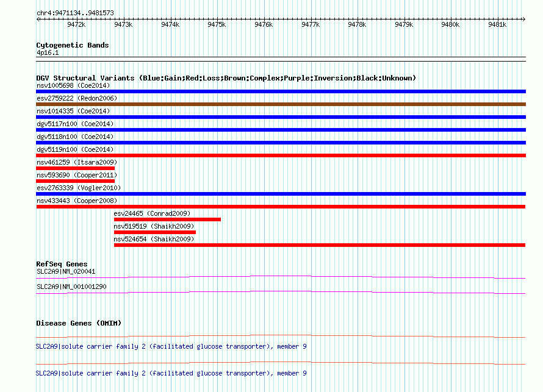Open the esv2759222 (Redon2006) label
Screen dimensions: 543x392
point(77,98)
